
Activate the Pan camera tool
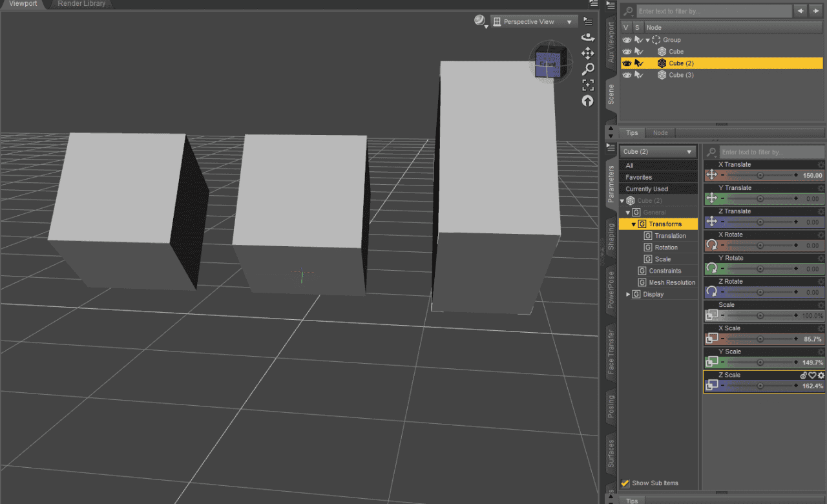588,54
